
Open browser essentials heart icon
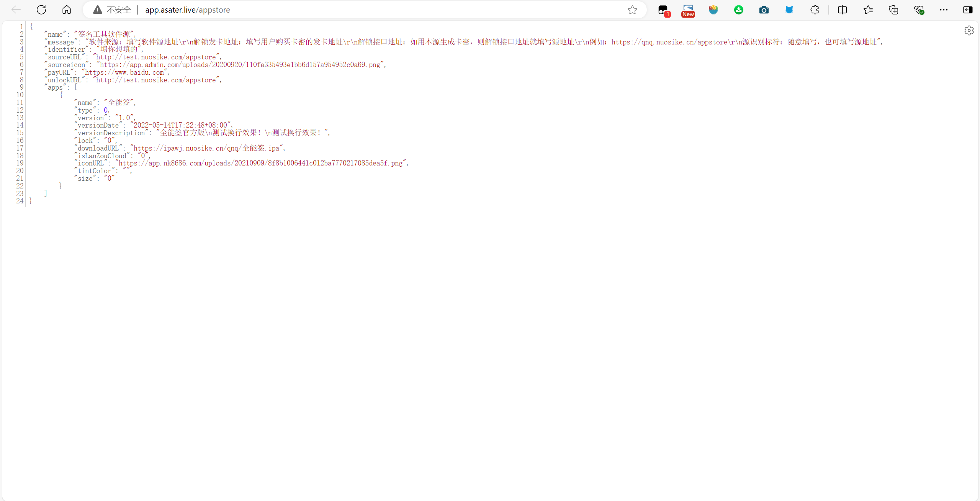click(919, 10)
